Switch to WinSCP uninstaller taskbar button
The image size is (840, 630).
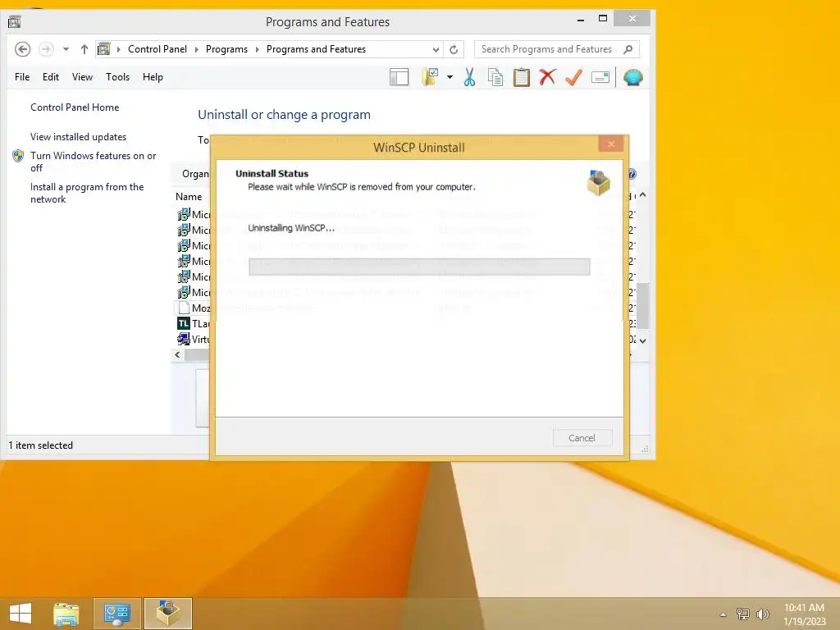pos(168,614)
